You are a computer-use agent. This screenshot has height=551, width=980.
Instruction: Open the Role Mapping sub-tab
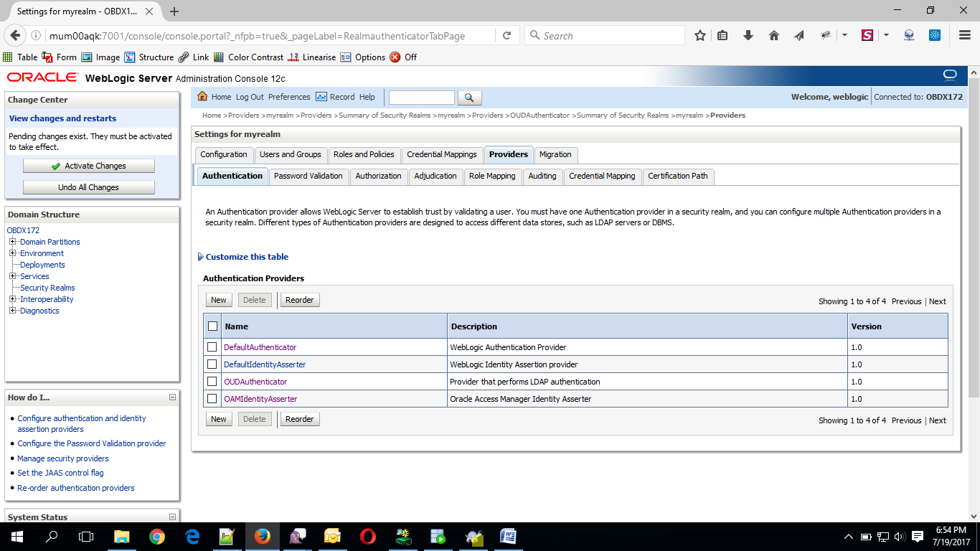point(492,176)
